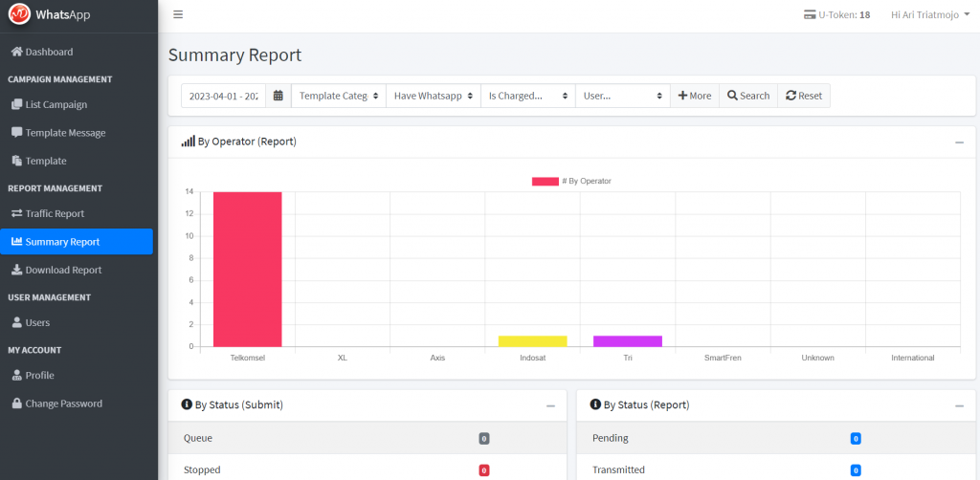This screenshot has width=980, height=480.
Task: Click the date range input field
Action: pos(224,96)
